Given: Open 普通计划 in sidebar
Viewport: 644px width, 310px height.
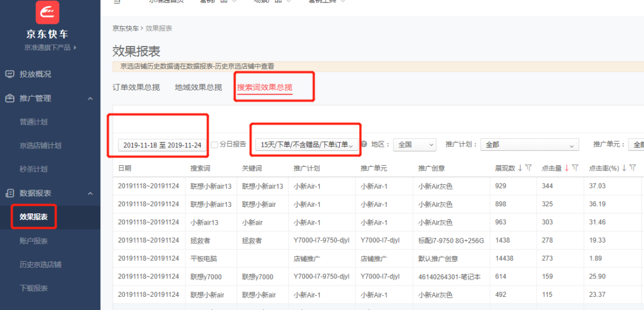Looking at the screenshot, I should point(33,122).
